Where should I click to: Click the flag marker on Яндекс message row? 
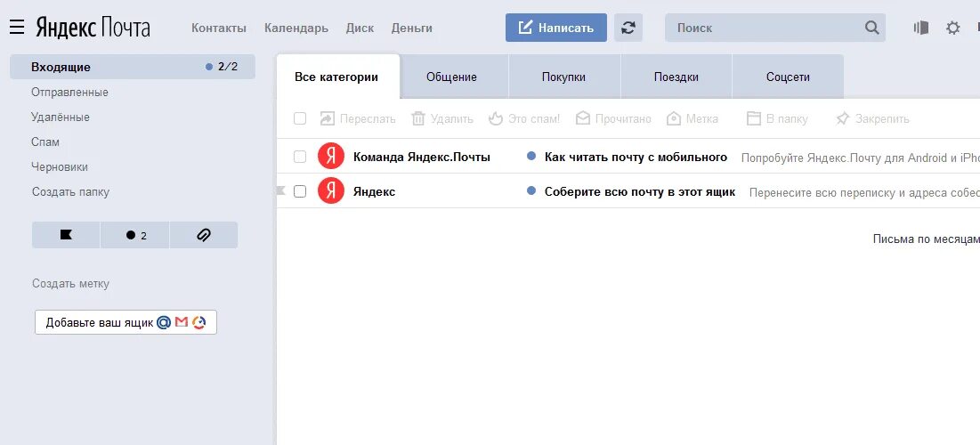pos(280,190)
